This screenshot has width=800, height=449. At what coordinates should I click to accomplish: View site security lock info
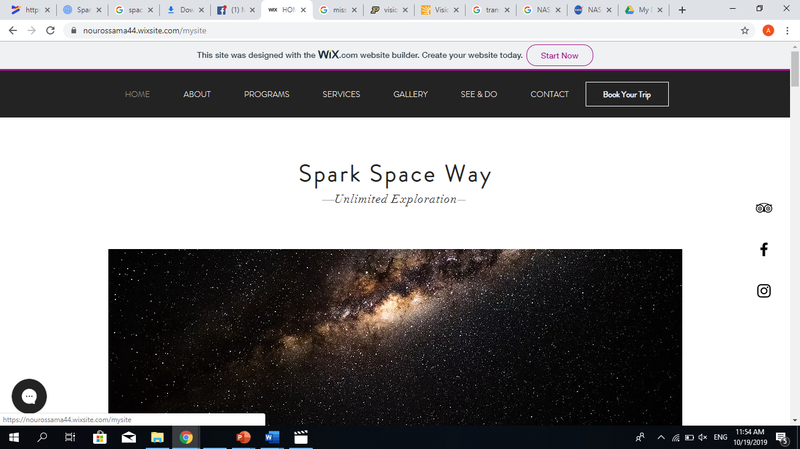(x=73, y=31)
